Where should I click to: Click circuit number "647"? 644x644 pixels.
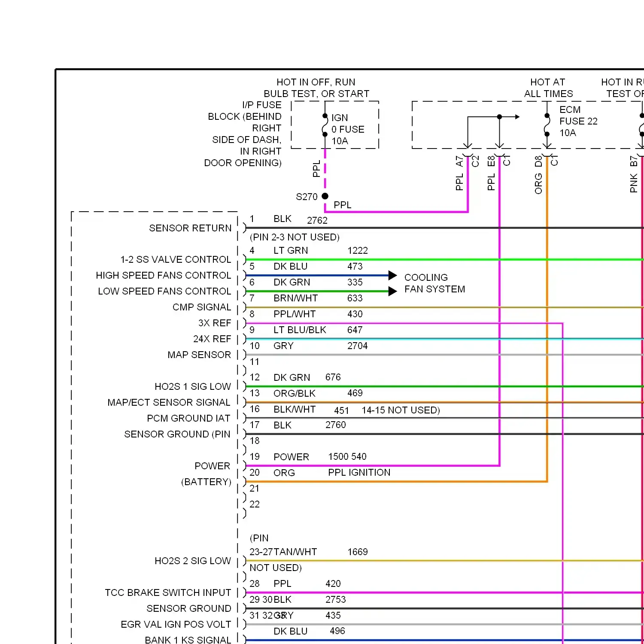pyautogui.click(x=355, y=330)
